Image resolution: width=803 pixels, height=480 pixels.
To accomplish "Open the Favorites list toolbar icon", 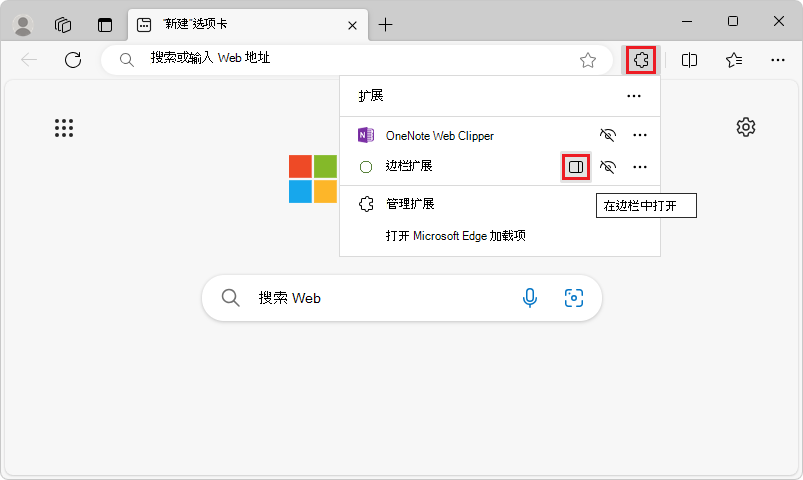I will pos(734,60).
